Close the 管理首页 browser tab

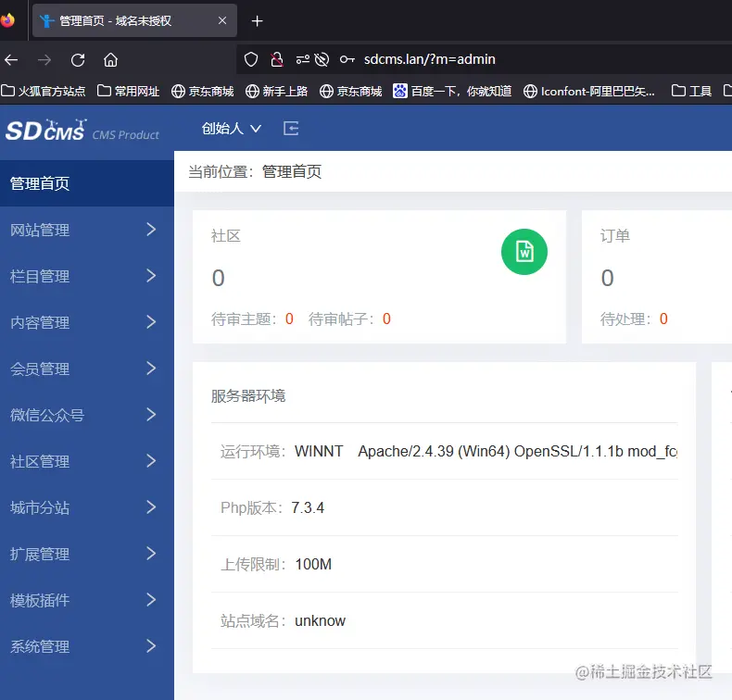tap(222, 20)
